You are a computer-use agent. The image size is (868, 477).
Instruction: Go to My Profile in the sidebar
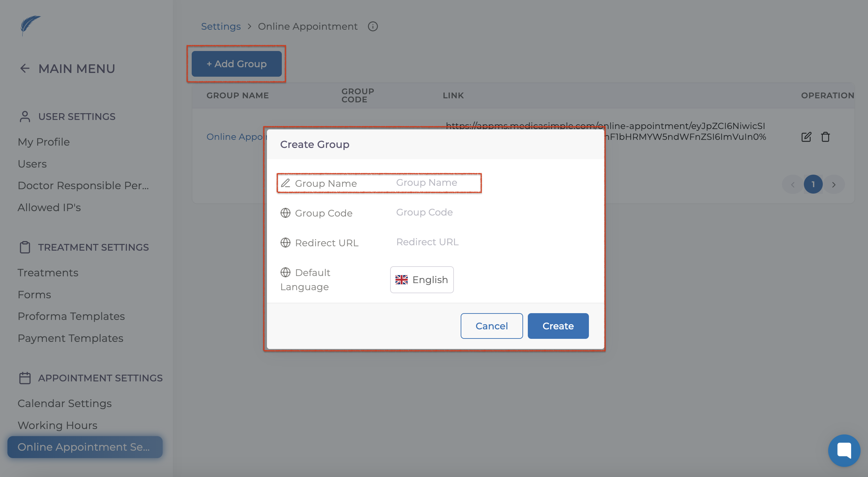pos(44,142)
